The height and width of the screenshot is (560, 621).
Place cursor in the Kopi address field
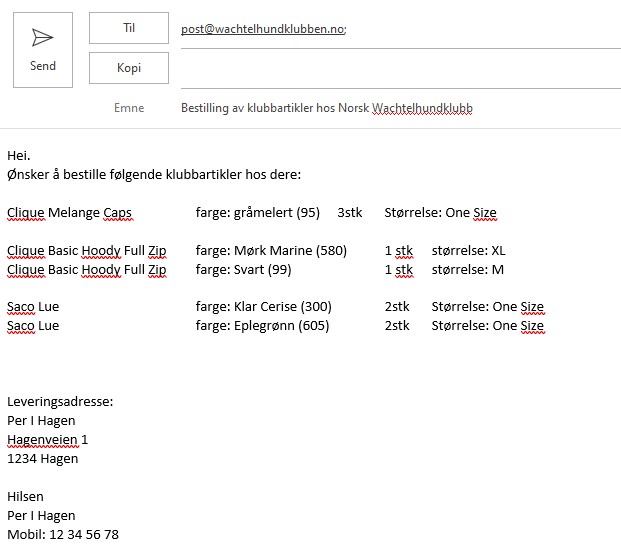(401, 69)
